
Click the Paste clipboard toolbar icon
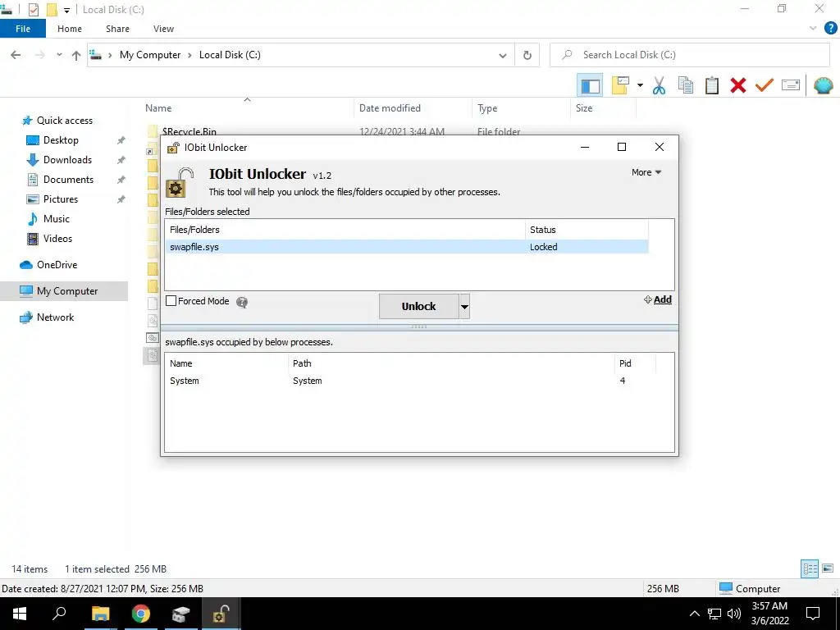(x=712, y=85)
